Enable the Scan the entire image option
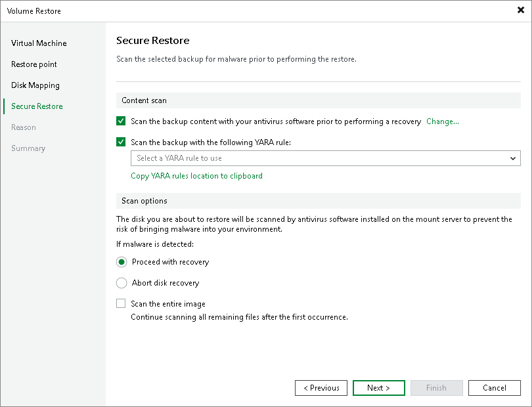This screenshot has width=532, height=407. 121,303
